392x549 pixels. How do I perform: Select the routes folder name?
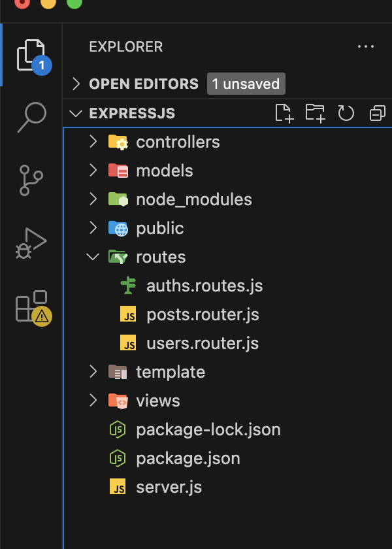[161, 258]
